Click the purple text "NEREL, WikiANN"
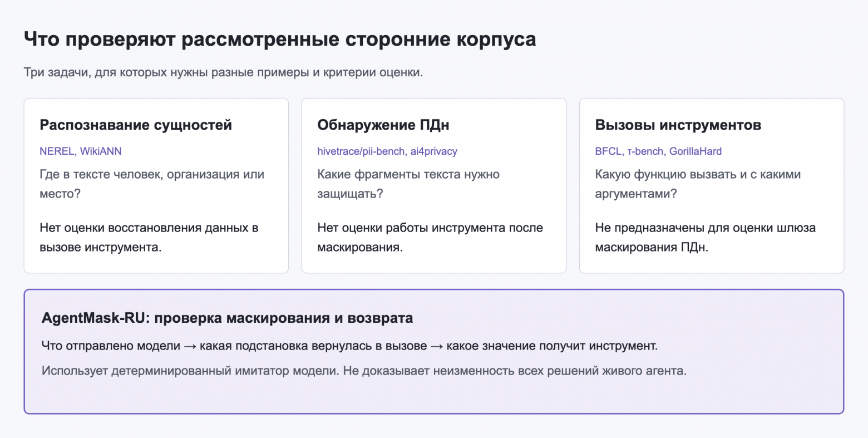 (x=81, y=151)
